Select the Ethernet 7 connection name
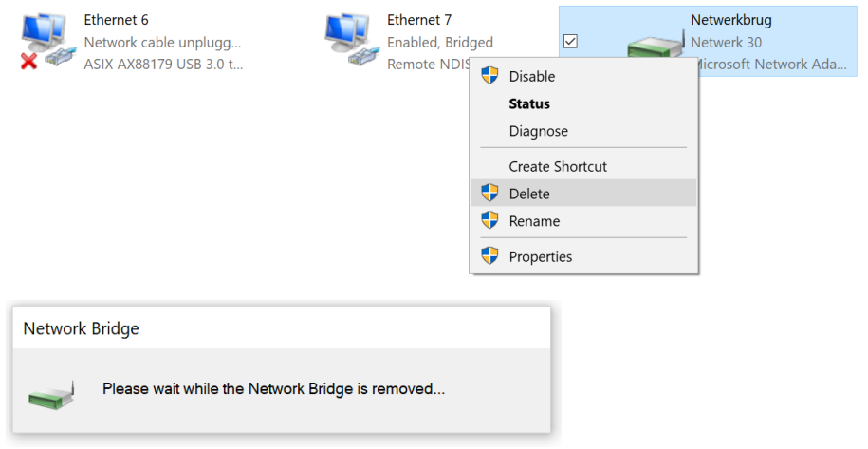 pos(419,19)
